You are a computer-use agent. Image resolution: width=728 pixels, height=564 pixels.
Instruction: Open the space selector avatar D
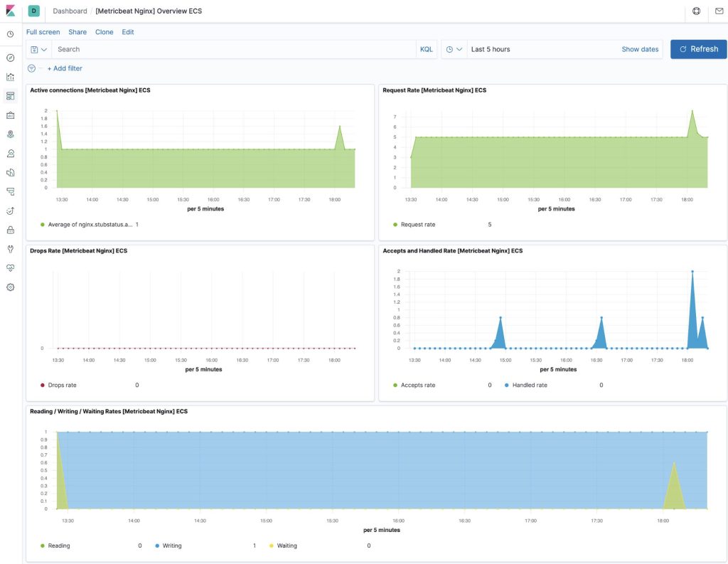[34, 11]
